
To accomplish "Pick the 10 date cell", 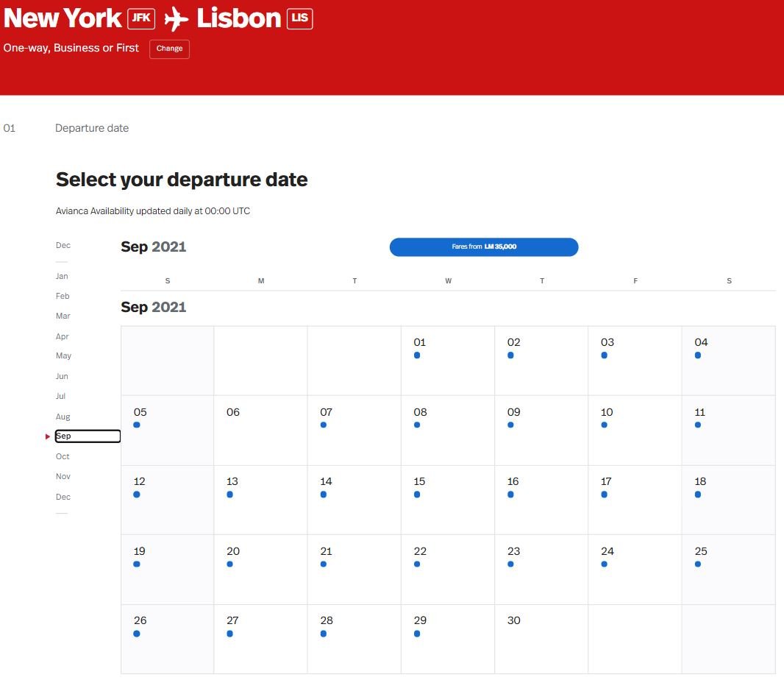I will [635, 431].
